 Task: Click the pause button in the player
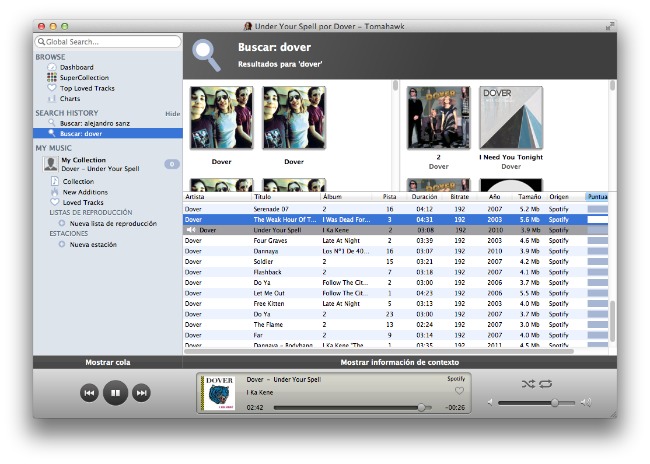(115, 394)
